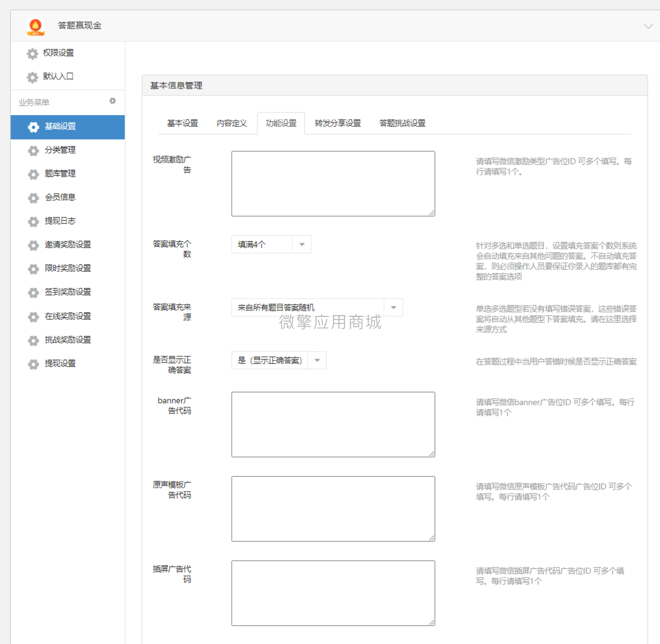Click the 答题赢现金 app logo icon
Image resolution: width=660 pixels, height=644 pixels.
pos(36,26)
